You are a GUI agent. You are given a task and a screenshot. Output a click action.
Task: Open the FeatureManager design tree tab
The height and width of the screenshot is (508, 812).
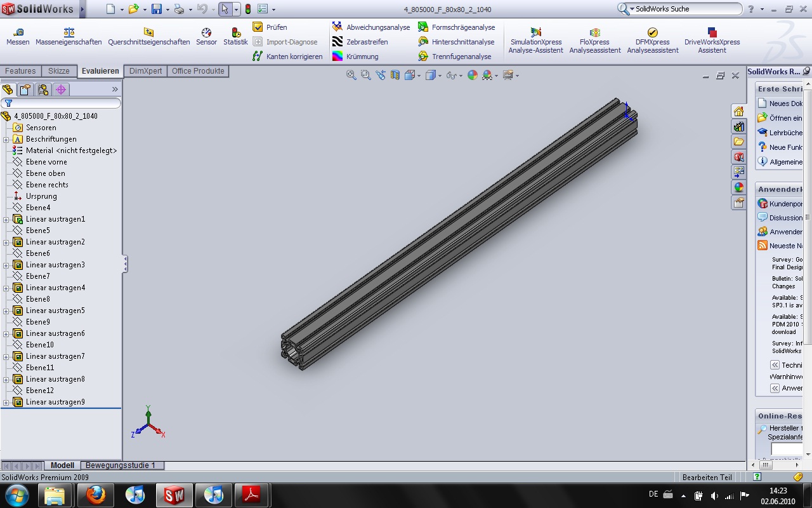(x=8, y=90)
